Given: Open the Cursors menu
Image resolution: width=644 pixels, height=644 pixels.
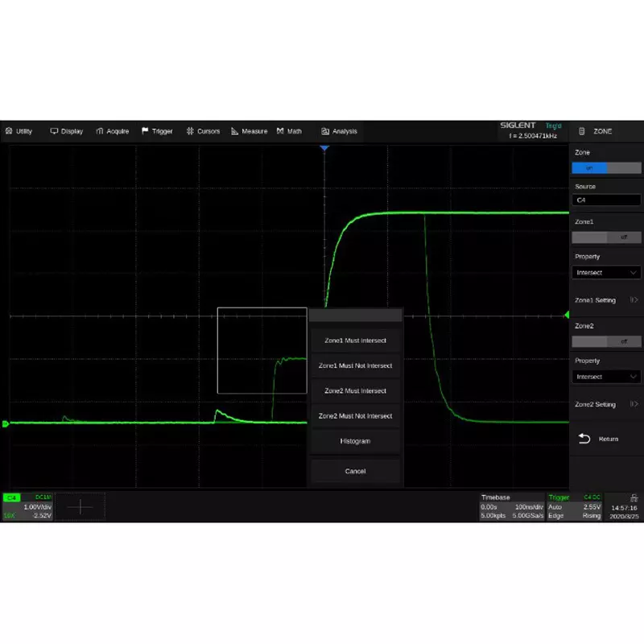Looking at the screenshot, I should point(204,131).
